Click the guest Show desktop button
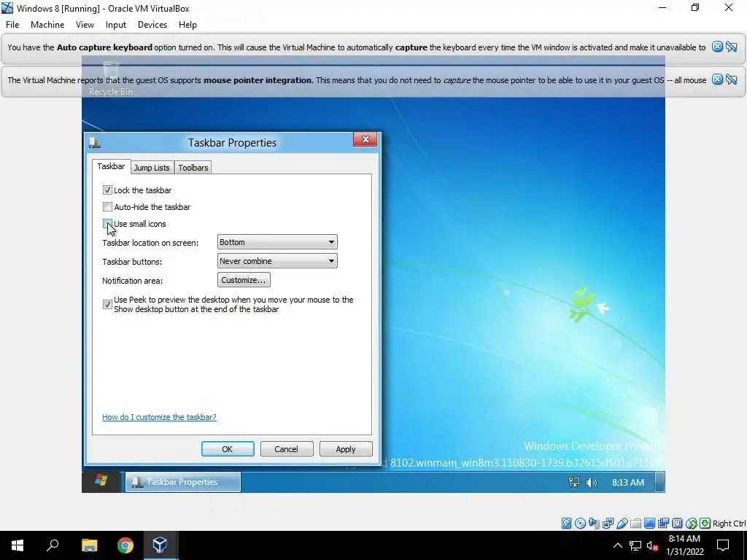The image size is (747, 560). pyautogui.click(x=659, y=481)
